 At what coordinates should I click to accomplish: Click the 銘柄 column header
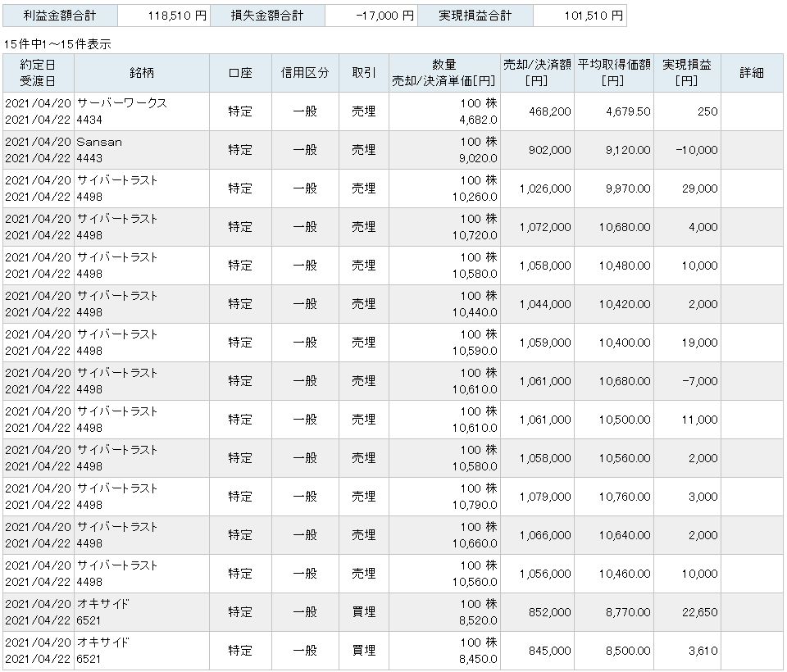(142, 73)
